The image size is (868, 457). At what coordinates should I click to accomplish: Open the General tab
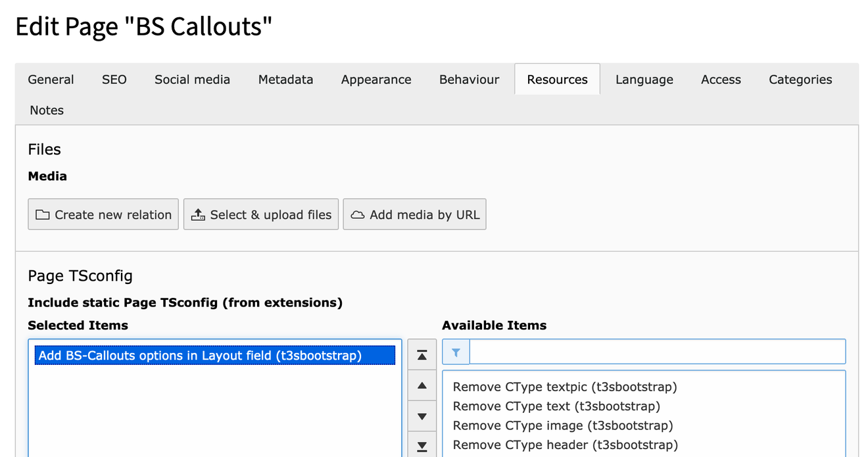(x=51, y=80)
